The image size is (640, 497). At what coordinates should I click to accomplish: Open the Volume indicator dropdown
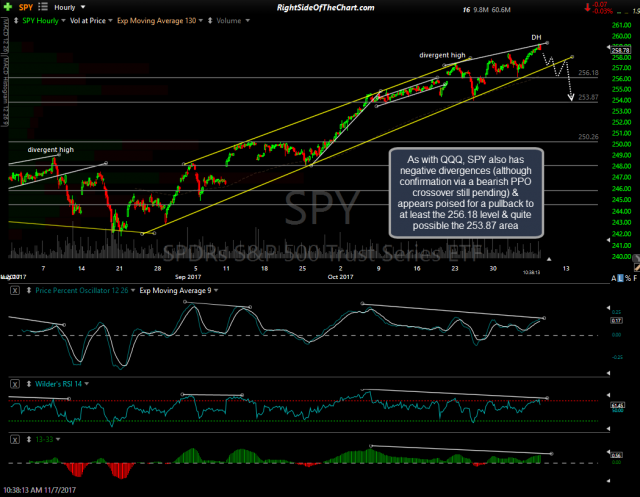(247, 20)
